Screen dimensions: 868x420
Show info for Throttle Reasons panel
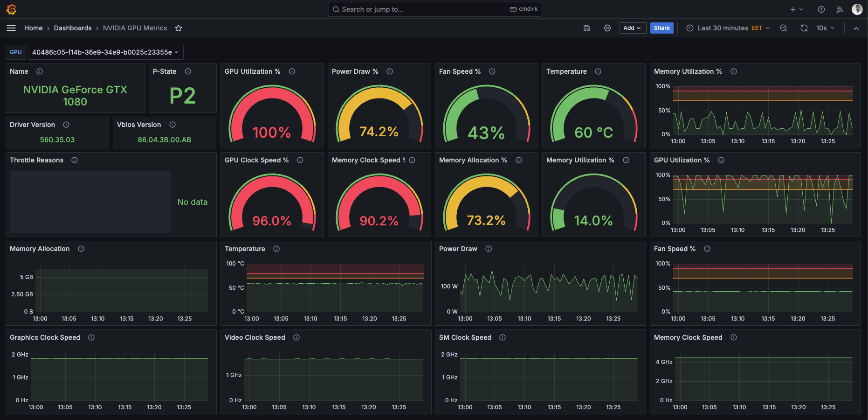point(75,160)
